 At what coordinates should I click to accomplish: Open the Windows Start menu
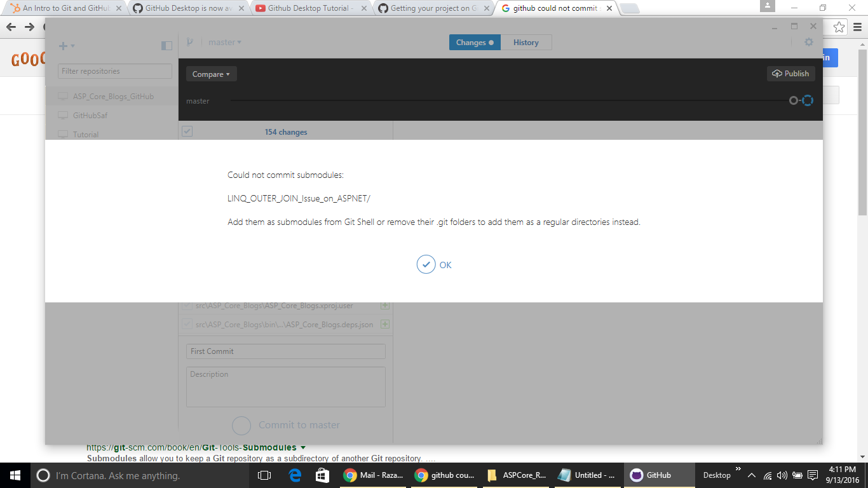pyautogui.click(x=15, y=475)
